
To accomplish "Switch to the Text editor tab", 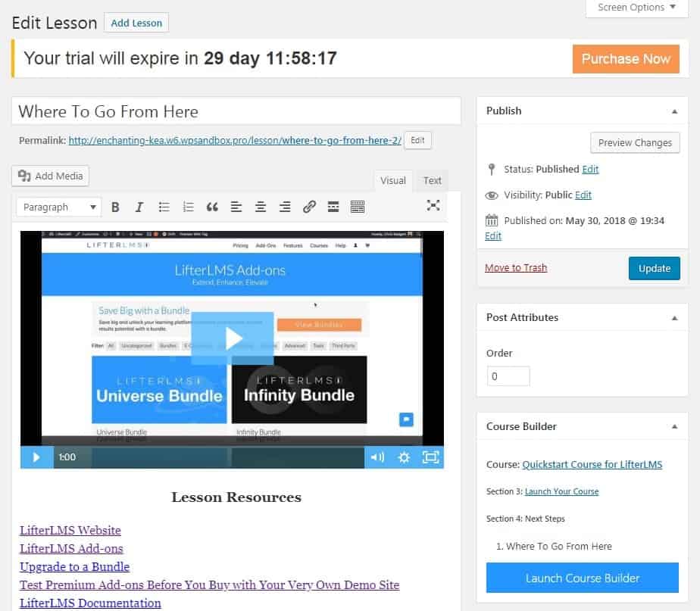I will point(432,181).
